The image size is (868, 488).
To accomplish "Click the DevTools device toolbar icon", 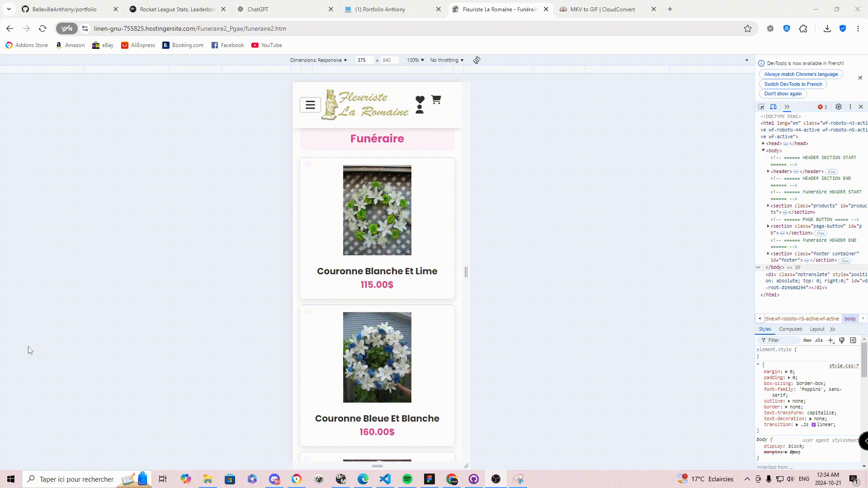I will [773, 107].
